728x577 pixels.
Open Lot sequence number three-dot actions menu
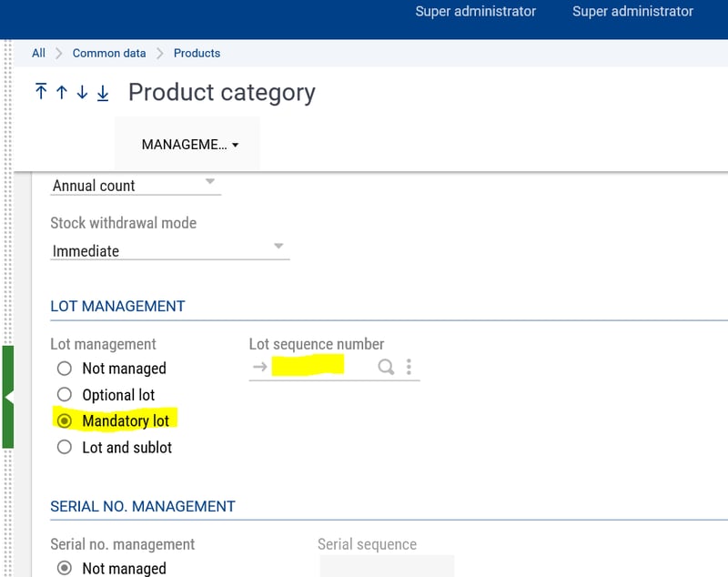pyautogui.click(x=409, y=367)
